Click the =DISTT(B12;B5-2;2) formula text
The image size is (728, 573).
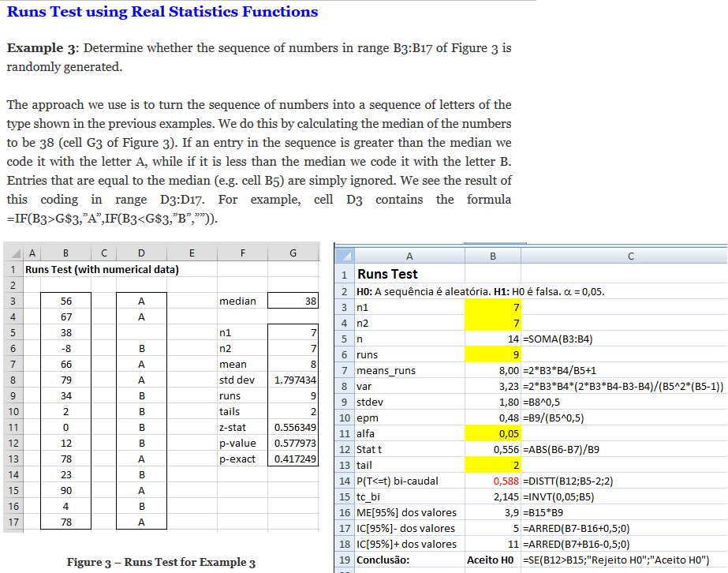pos(568,481)
